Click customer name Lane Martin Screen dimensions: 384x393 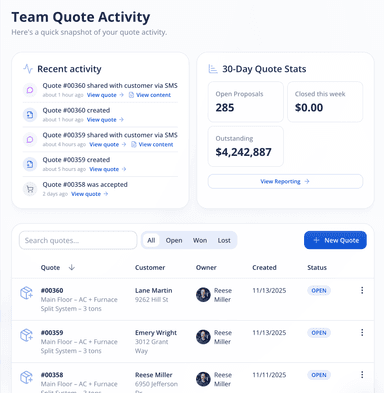tap(154, 290)
